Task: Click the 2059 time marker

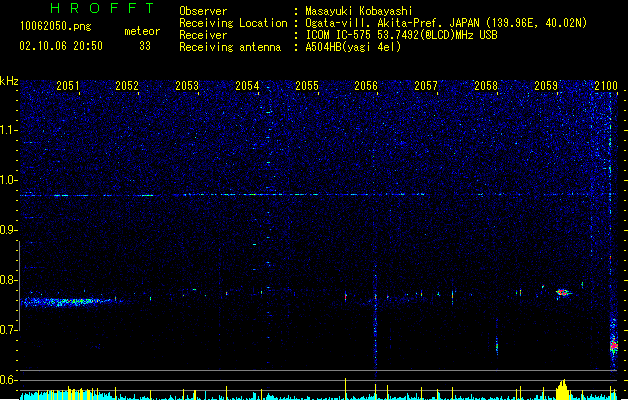Action: [x=546, y=86]
